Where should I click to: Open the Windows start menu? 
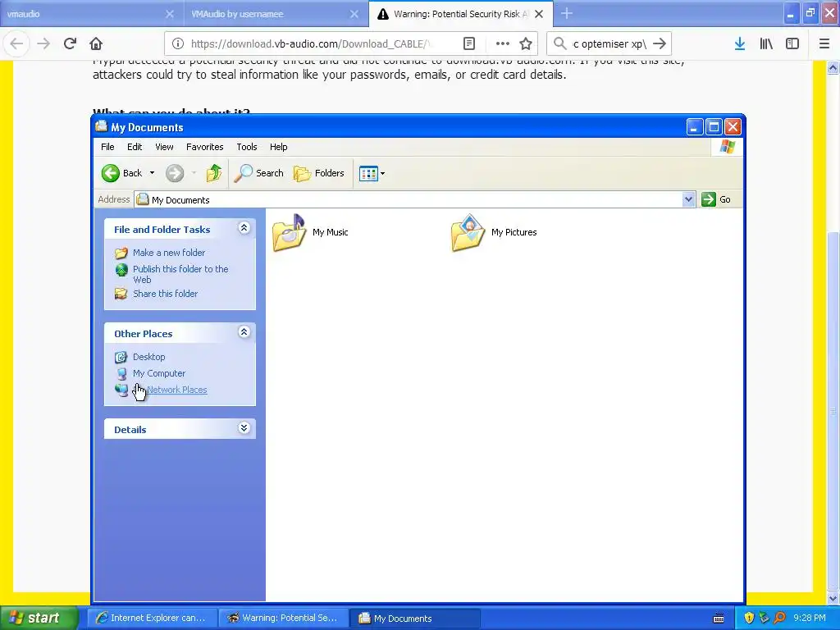39,618
